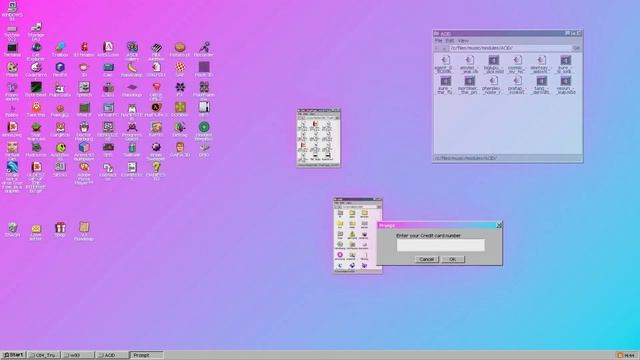
Task: Open the Brian Sweeper icon
Action: (156, 152)
